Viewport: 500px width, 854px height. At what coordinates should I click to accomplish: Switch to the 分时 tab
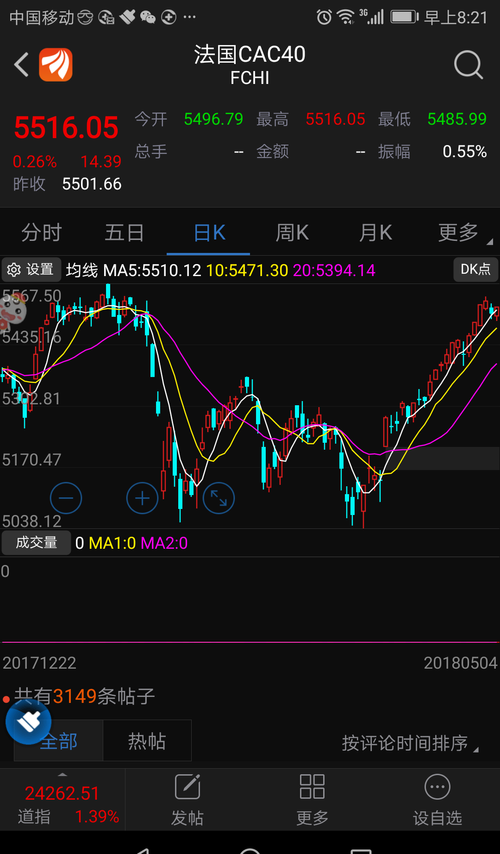pyautogui.click(x=41, y=233)
